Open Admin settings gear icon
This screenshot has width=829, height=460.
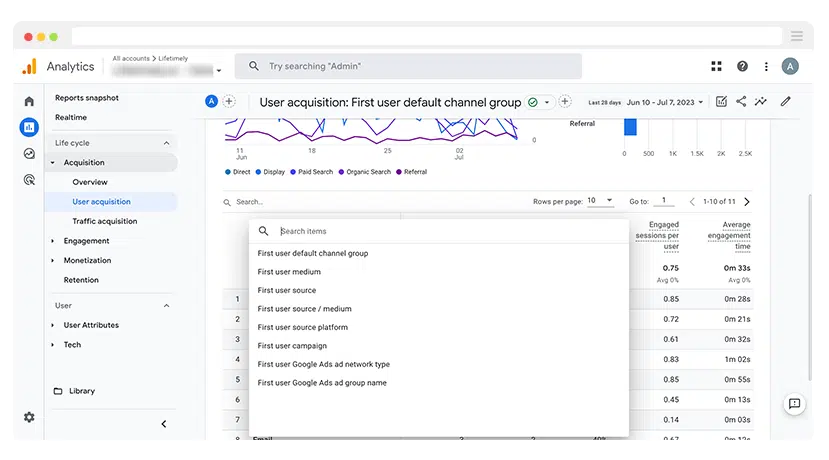point(29,417)
